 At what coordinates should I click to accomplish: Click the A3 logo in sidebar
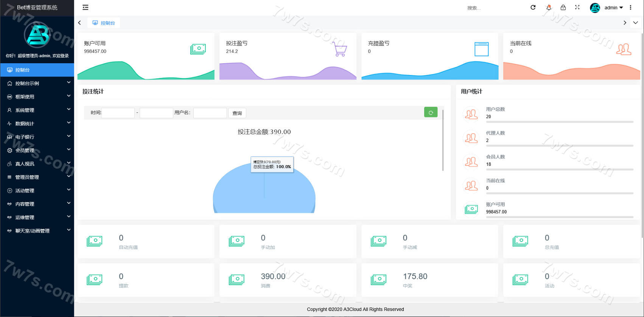tap(37, 35)
